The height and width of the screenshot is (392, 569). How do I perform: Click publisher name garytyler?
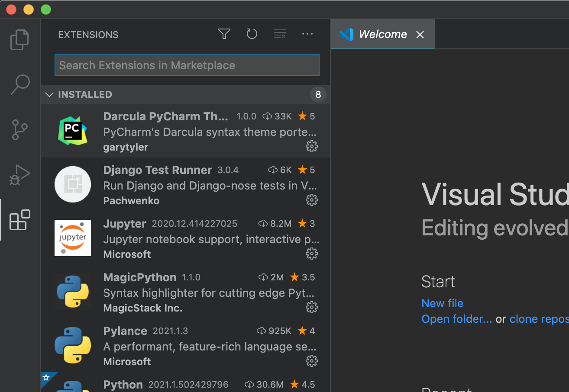click(126, 147)
